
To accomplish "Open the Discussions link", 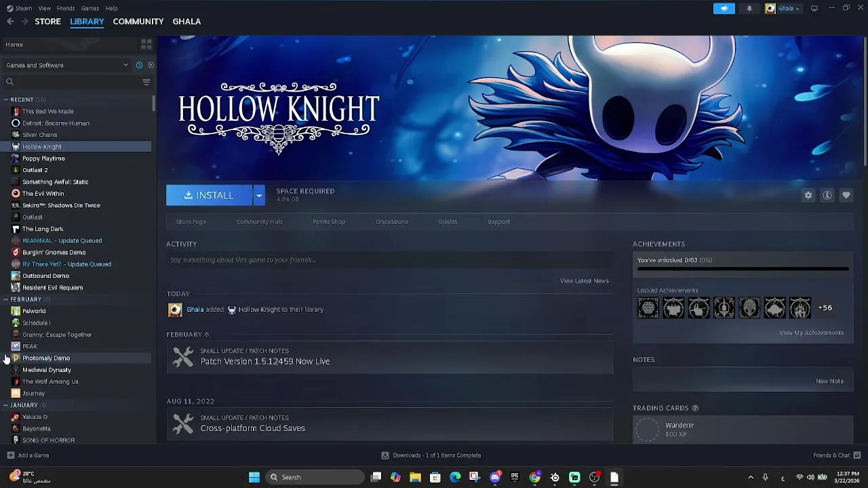I will [x=392, y=222].
